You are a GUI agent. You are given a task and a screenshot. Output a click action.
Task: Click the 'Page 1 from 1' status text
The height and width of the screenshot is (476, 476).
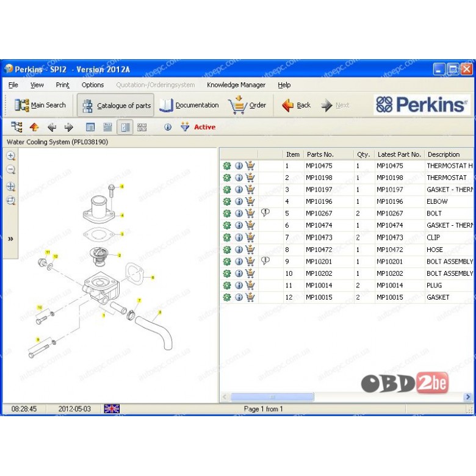coord(263,409)
